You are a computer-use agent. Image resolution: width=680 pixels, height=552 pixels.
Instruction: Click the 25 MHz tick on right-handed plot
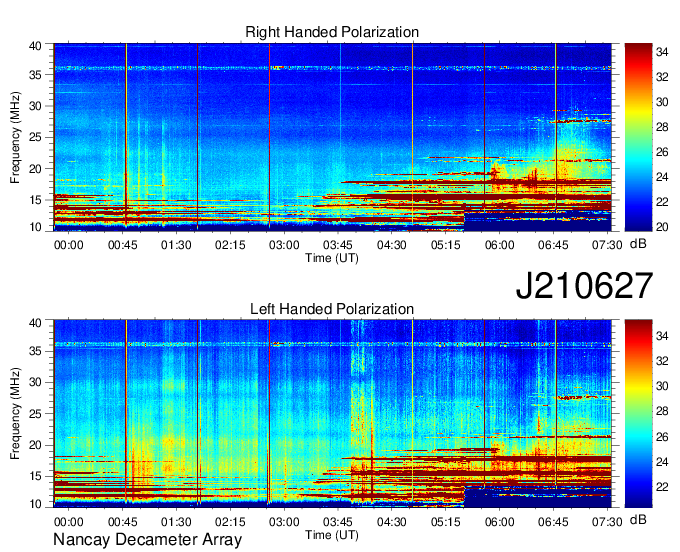point(35,137)
